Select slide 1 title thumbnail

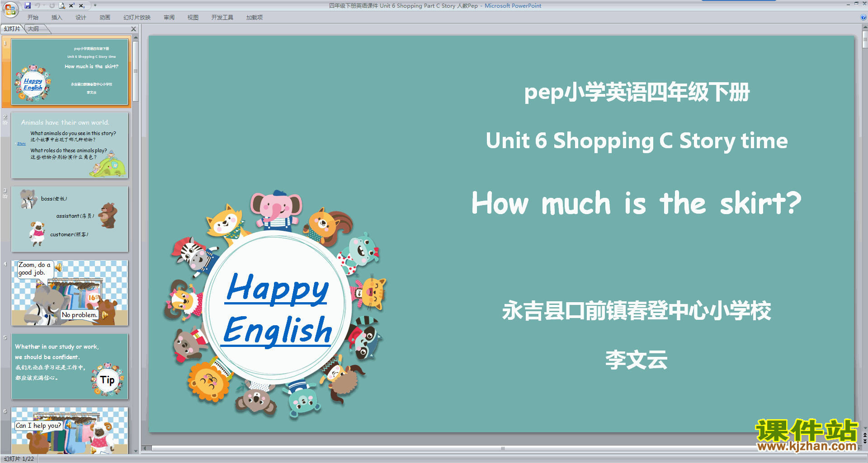click(x=70, y=72)
